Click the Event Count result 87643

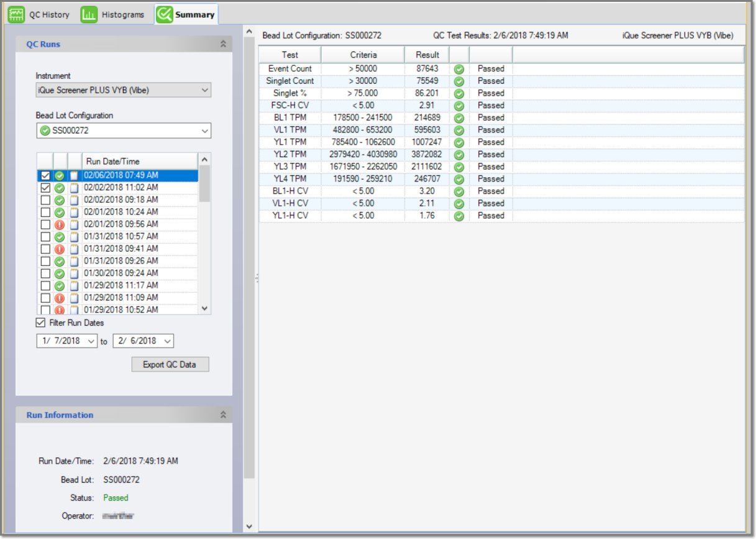pos(427,69)
